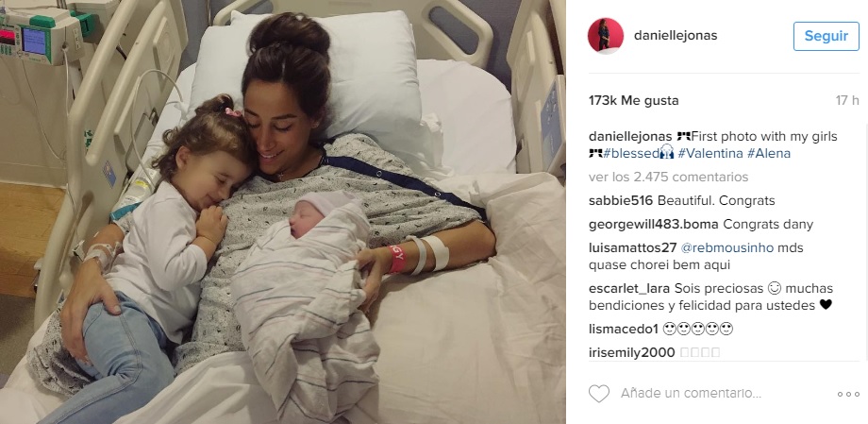868x424 pixels.
Task: Click the heart like icon
Action: [x=598, y=394]
